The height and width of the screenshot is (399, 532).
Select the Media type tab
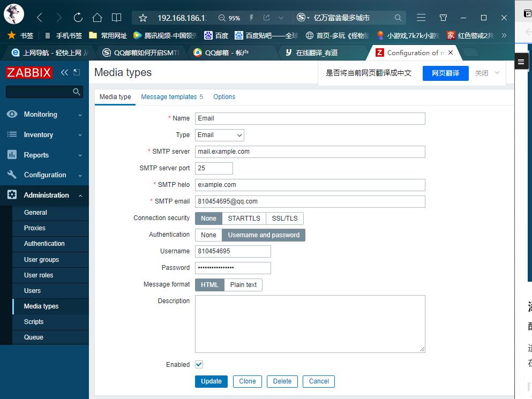115,97
